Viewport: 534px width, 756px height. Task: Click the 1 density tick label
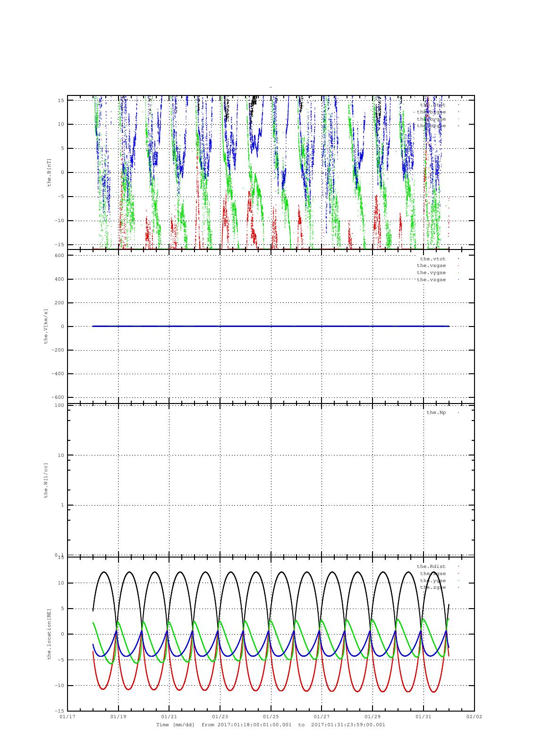(62, 505)
